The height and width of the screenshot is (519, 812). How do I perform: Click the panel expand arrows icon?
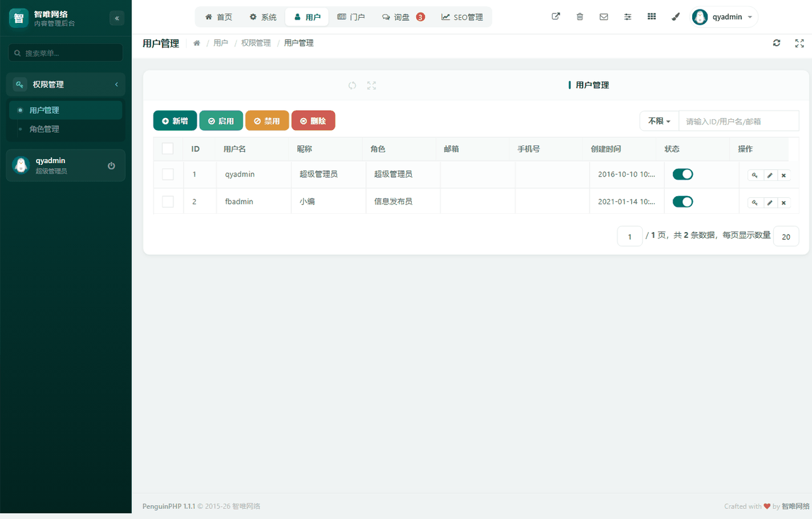coord(372,85)
